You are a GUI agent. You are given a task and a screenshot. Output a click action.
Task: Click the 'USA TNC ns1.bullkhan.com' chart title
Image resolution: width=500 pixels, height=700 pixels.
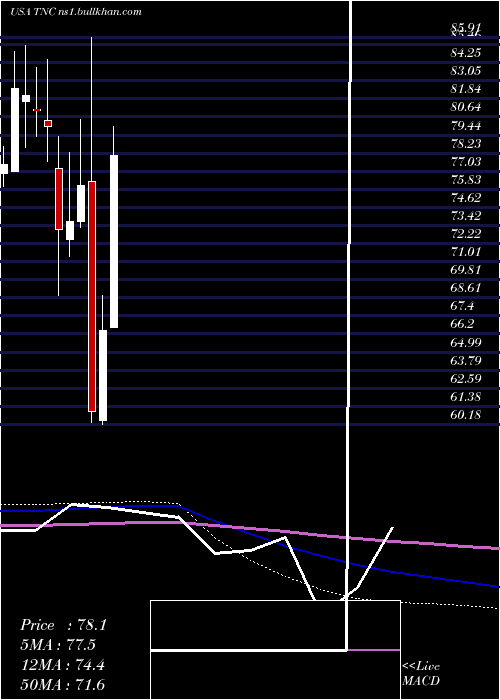pos(75,12)
